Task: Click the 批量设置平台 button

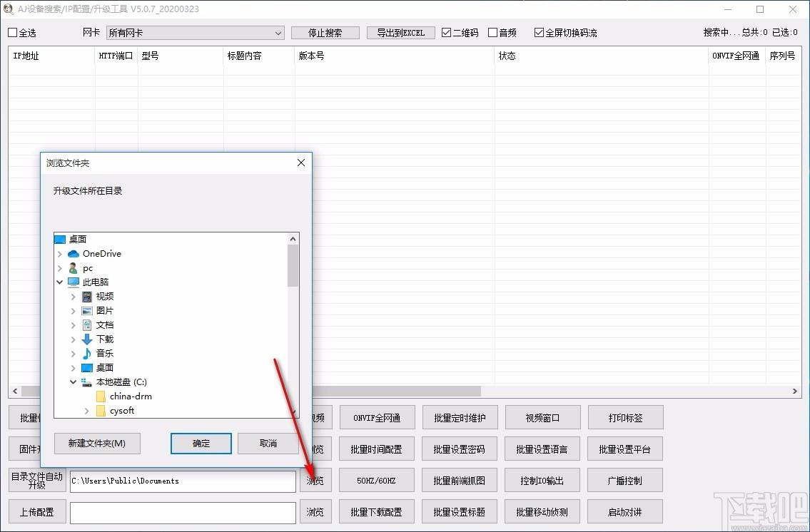Action: point(624,449)
